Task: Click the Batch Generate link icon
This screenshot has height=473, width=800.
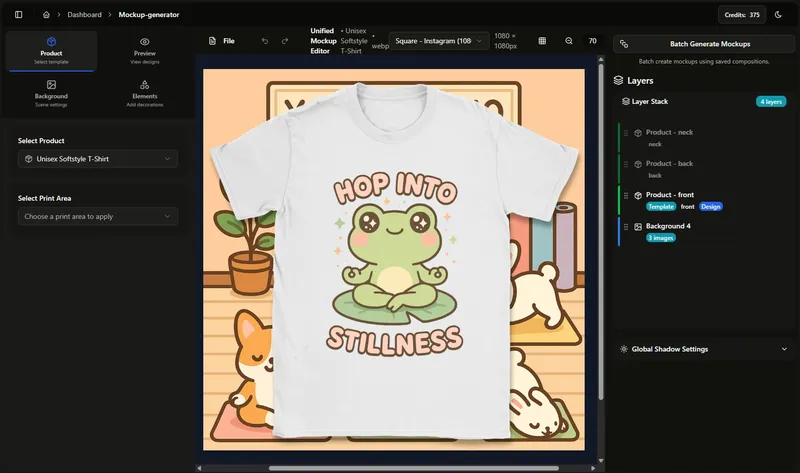Action: (x=623, y=44)
